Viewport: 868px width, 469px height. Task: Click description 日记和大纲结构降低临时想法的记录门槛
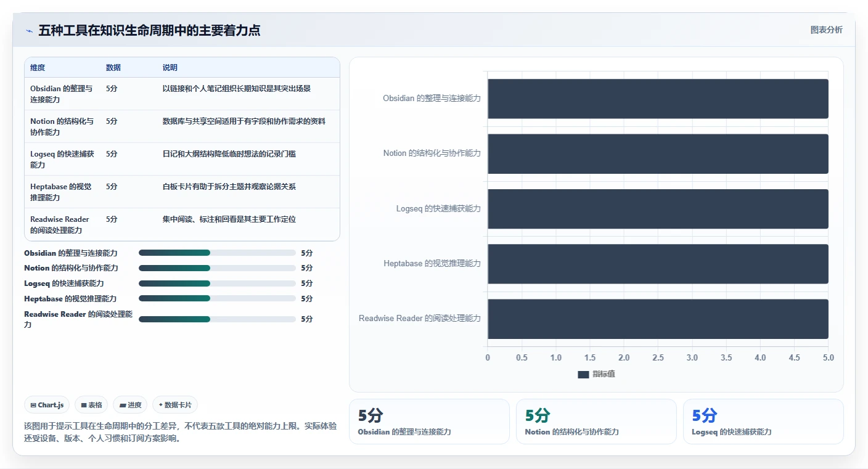pyautogui.click(x=229, y=154)
